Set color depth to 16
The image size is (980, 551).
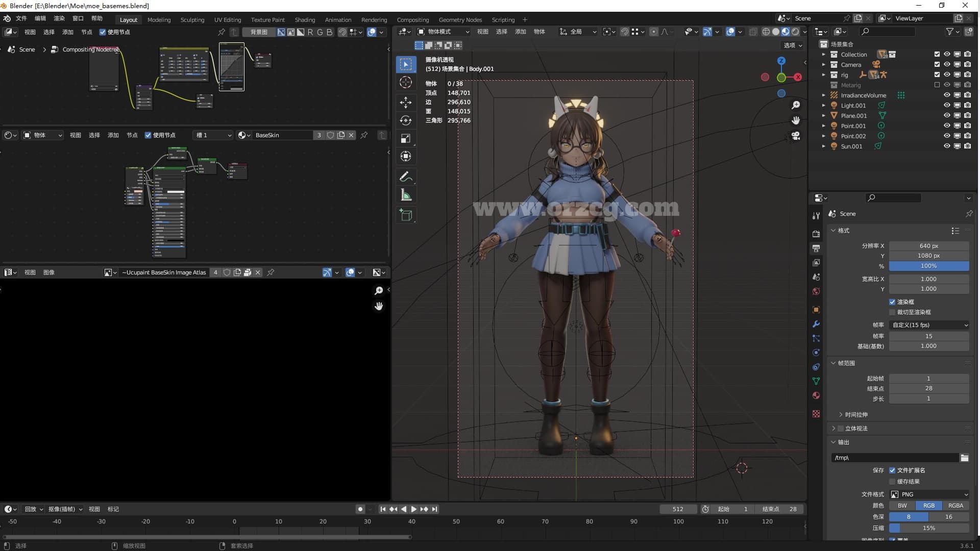pyautogui.click(x=949, y=517)
